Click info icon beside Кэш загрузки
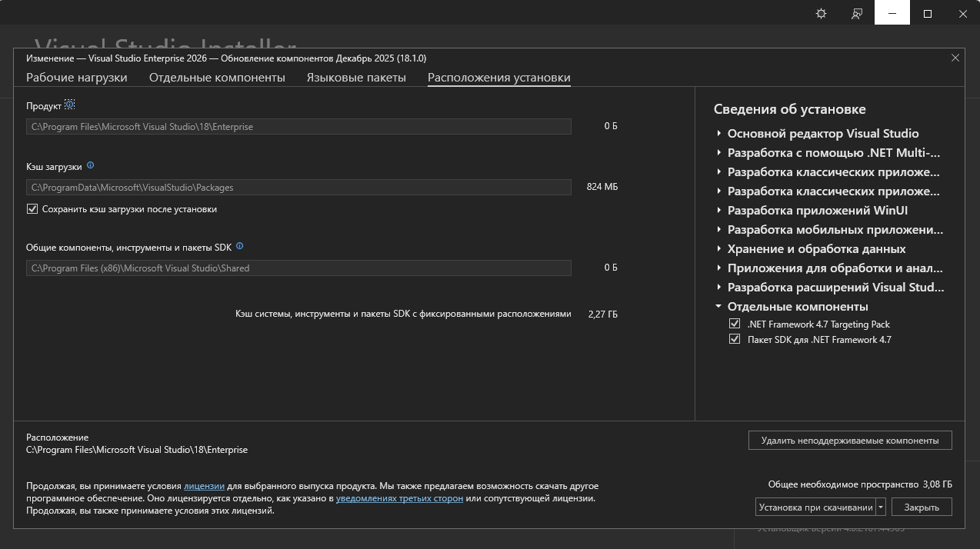The image size is (980, 549). (91, 165)
